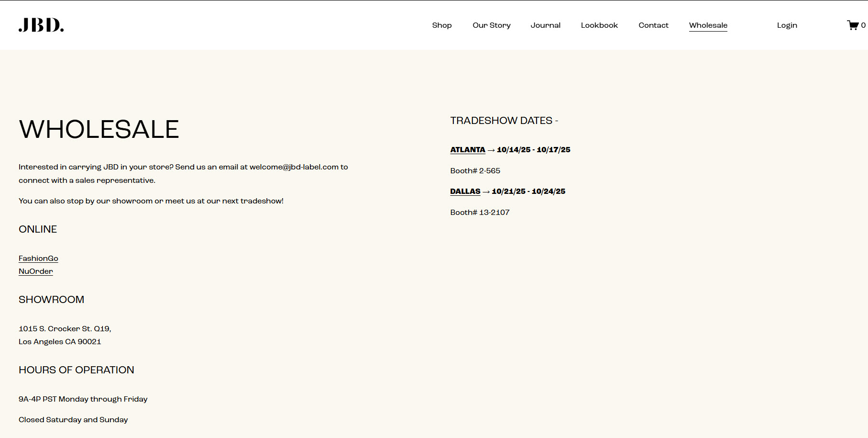Click the large WHOLESALE page heading
This screenshot has height=438, width=868.
click(99, 129)
